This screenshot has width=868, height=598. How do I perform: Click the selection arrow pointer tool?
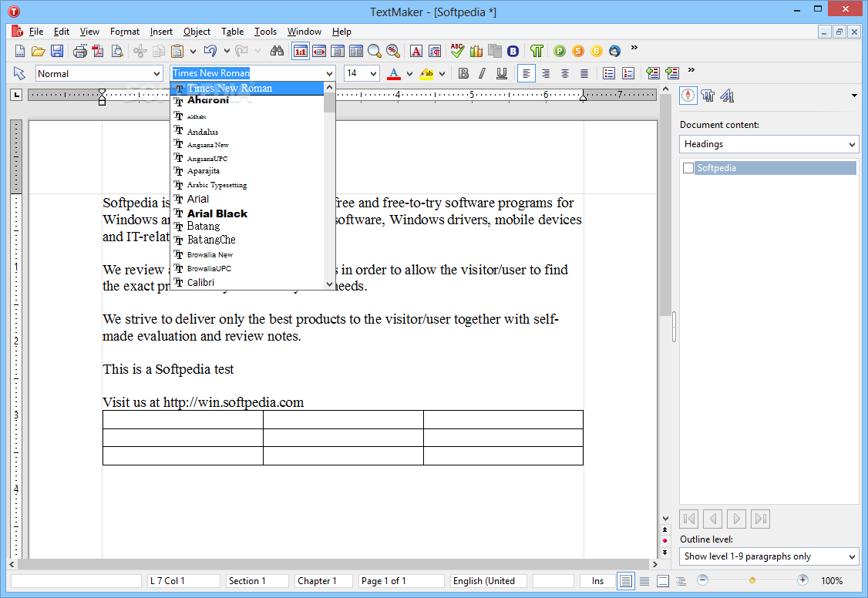(19, 73)
